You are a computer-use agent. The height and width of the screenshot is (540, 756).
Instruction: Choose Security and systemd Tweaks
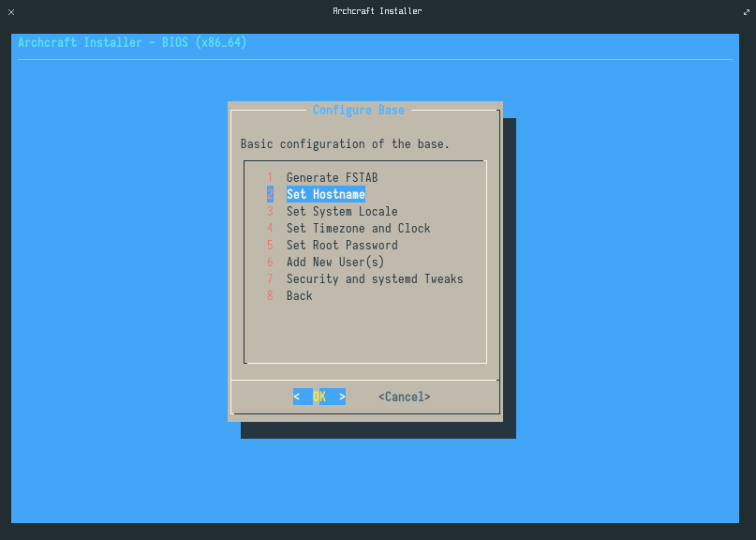(x=365, y=279)
